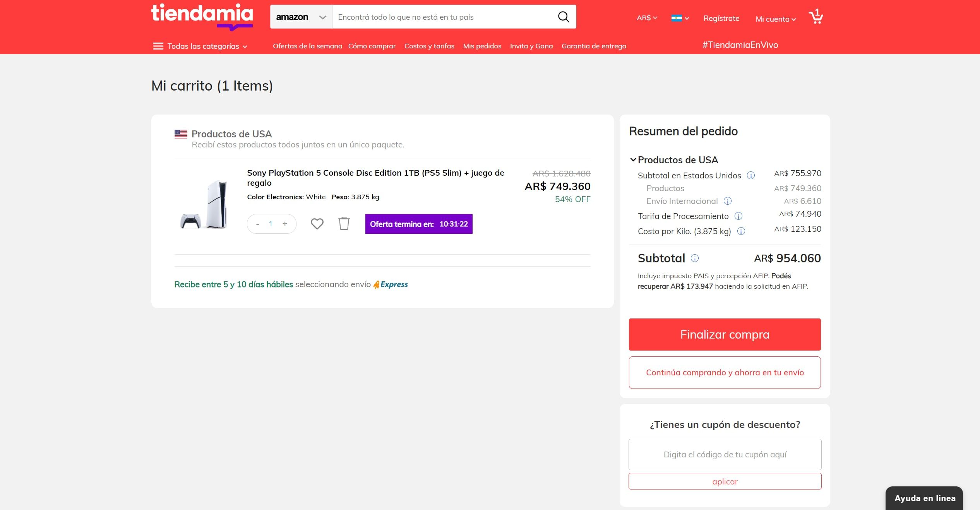Viewport: 980px width, 510px height.
Task: Click the info icon next to Tarifa de Procesamiento
Action: [x=738, y=216]
